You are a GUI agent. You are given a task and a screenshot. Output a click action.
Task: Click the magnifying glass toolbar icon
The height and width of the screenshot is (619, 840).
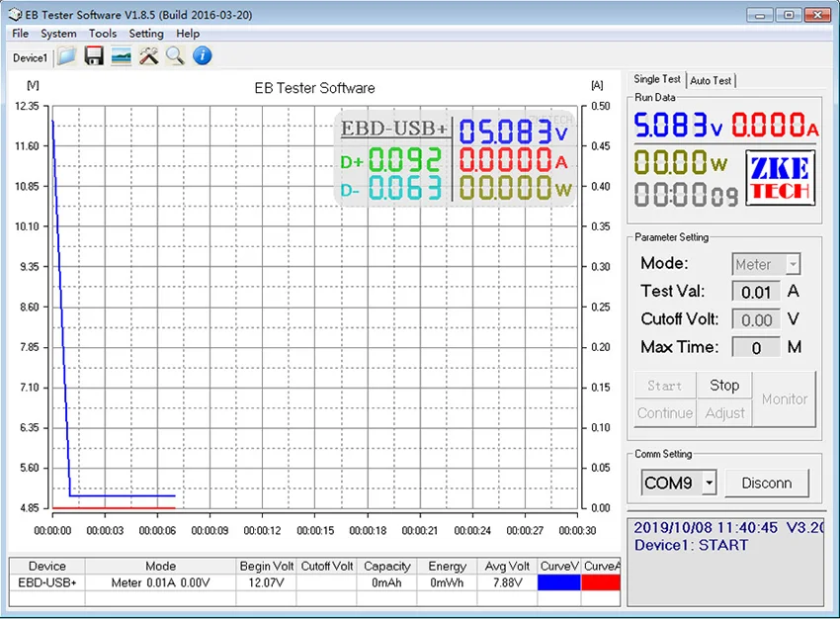coord(175,56)
